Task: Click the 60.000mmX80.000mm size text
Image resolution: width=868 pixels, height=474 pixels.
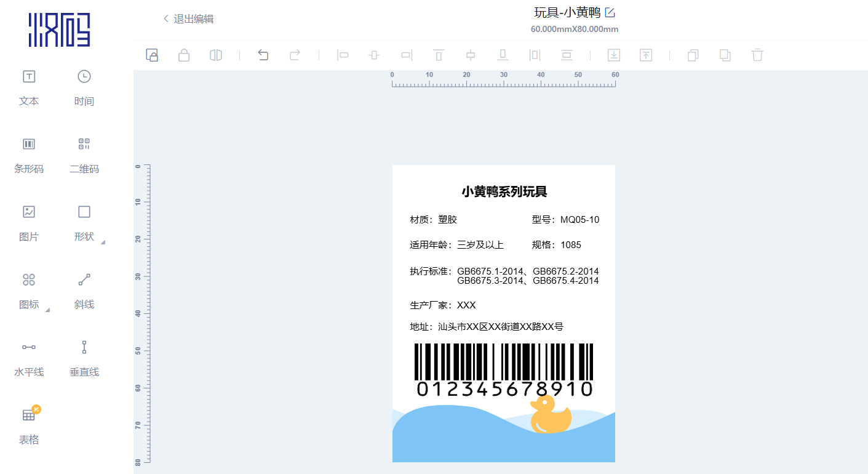Action: point(575,29)
